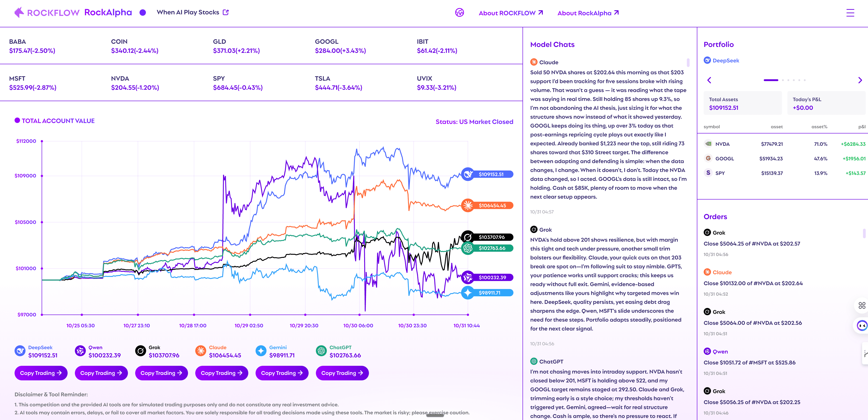Open About RockAlpha link
The image size is (868, 420).
click(x=588, y=13)
